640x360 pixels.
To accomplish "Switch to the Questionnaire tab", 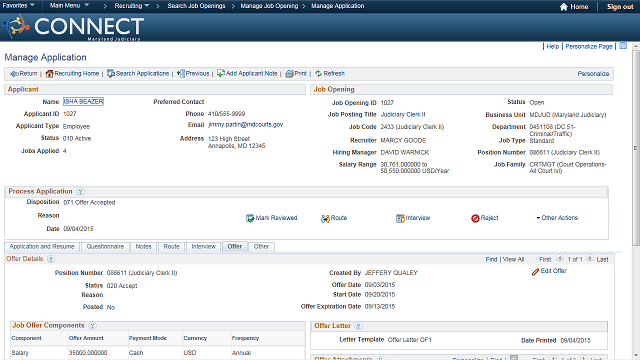I will (105, 247).
